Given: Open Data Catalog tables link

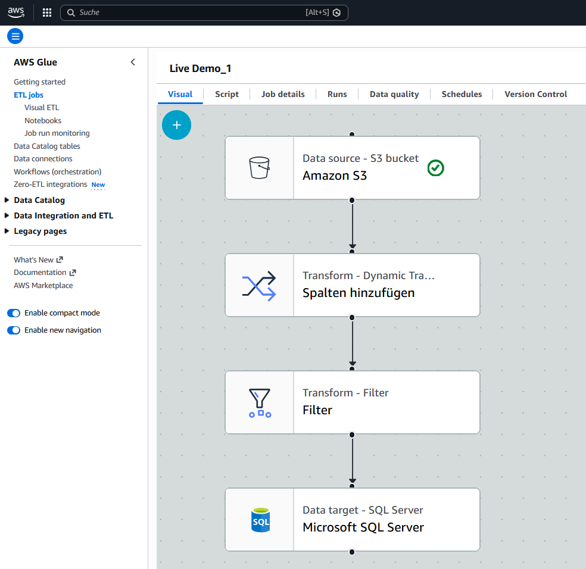Looking at the screenshot, I should [x=47, y=146].
